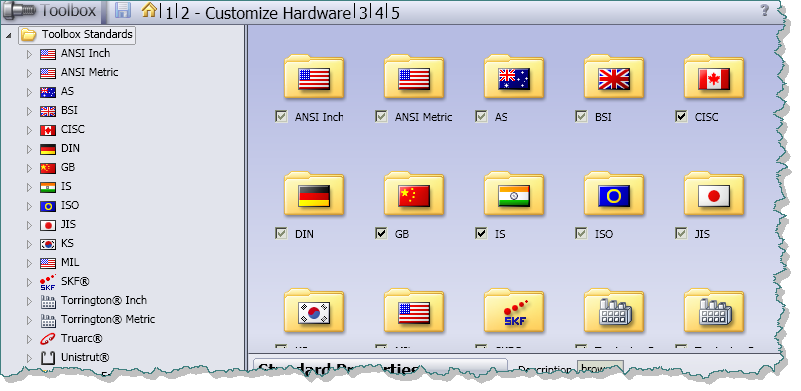The image size is (801, 391).
Task: Uncheck the CISC standard checkbox
Action: 681,117
